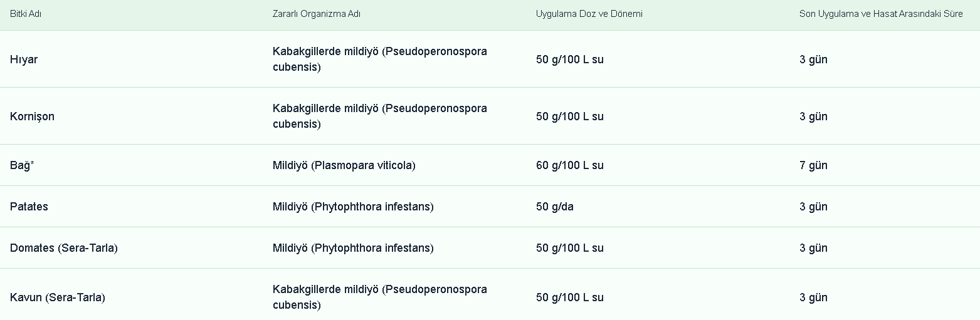Click the Bitki Adı column header
Screen dimensions: 980x320
click(x=26, y=14)
